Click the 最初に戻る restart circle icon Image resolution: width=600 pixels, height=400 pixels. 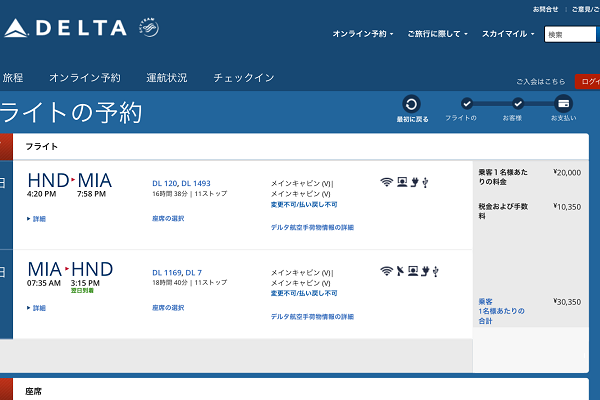tap(411, 104)
